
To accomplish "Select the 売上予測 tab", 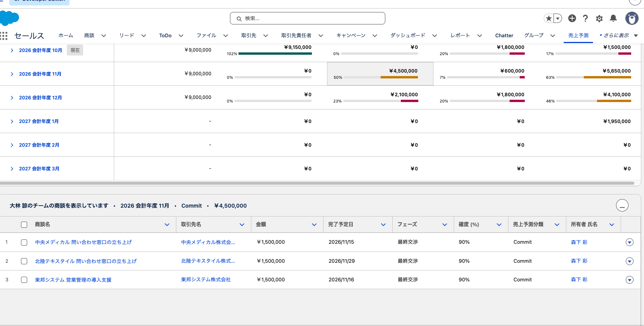I will [x=578, y=35].
